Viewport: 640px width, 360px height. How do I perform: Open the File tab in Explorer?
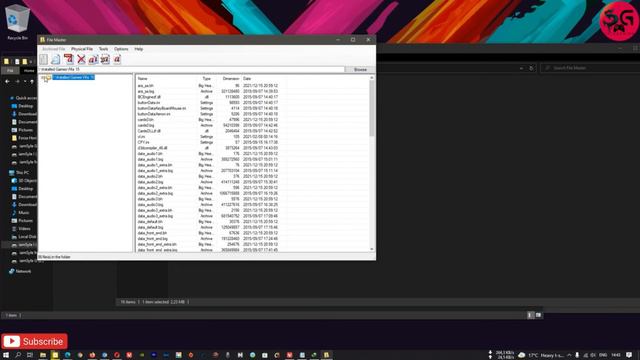(10, 71)
